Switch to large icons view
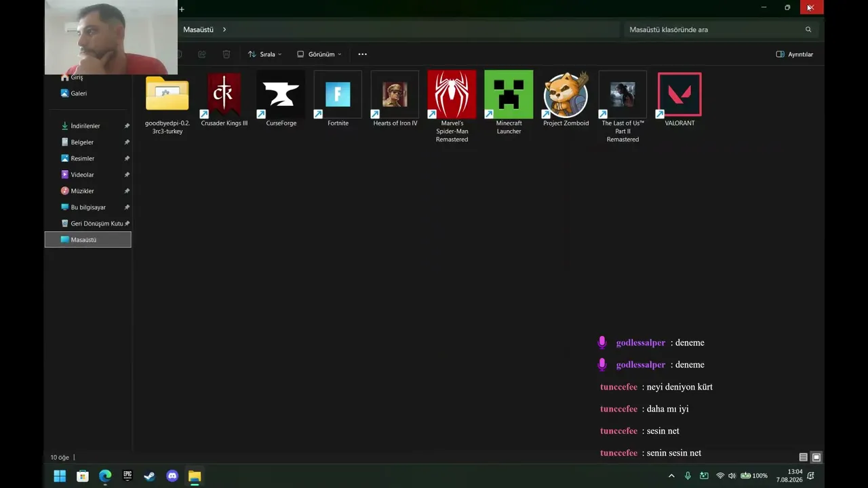 coord(816,457)
